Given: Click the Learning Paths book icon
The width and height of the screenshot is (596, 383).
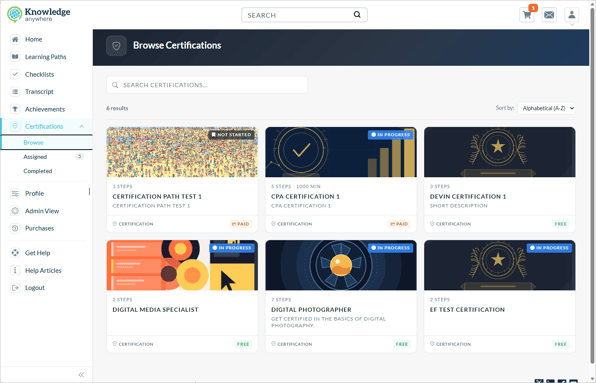Looking at the screenshot, I should (x=15, y=57).
